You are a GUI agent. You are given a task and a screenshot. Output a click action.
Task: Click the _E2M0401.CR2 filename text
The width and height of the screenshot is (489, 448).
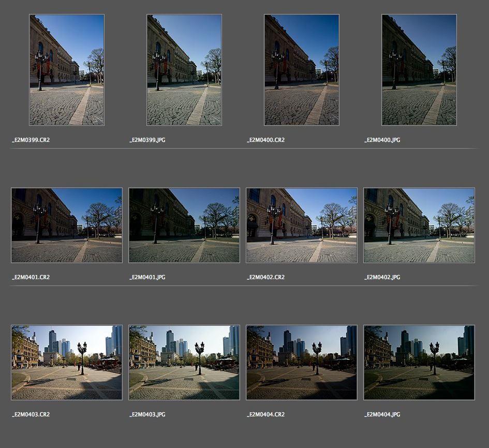click(31, 278)
